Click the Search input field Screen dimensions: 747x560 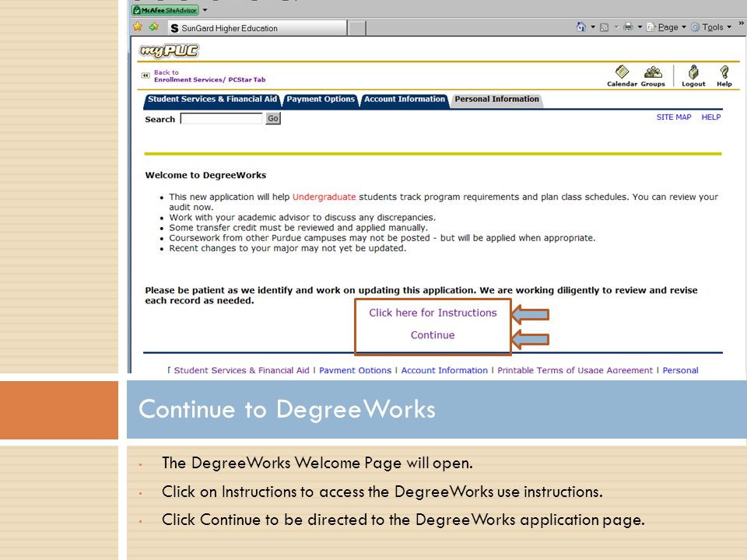pyautogui.click(x=222, y=118)
